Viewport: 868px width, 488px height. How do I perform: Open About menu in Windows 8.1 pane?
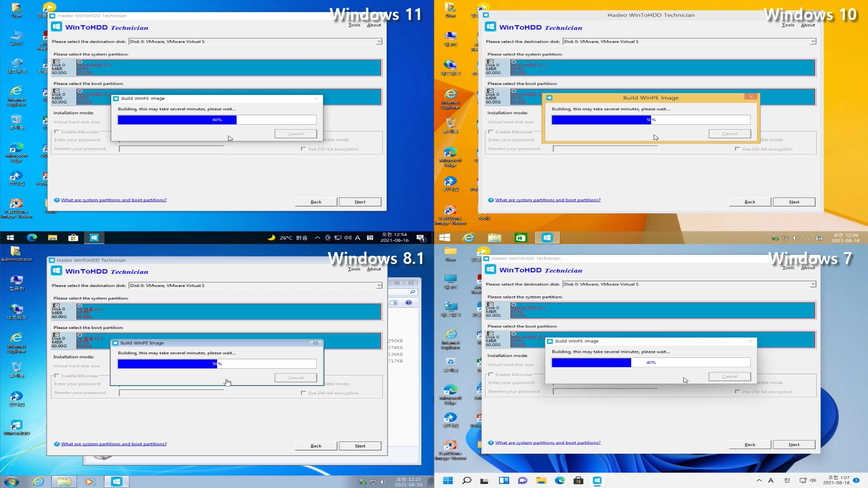coord(374,269)
